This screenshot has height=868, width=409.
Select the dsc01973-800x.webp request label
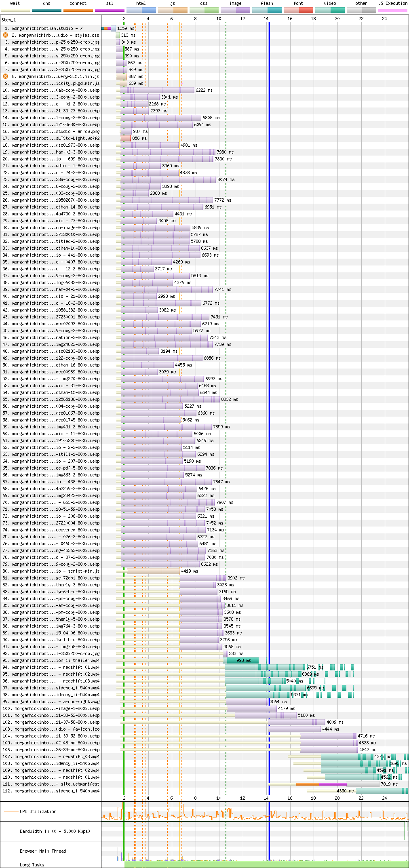click(51, 145)
